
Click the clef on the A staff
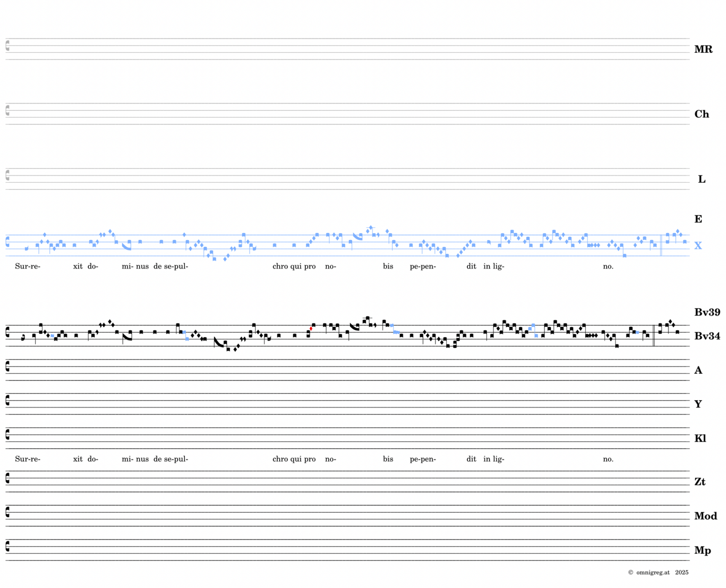pyautogui.click(x=8, y=366)
